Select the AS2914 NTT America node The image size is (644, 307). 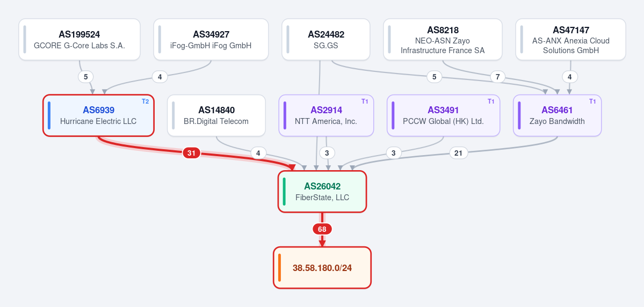pos(326,115)
